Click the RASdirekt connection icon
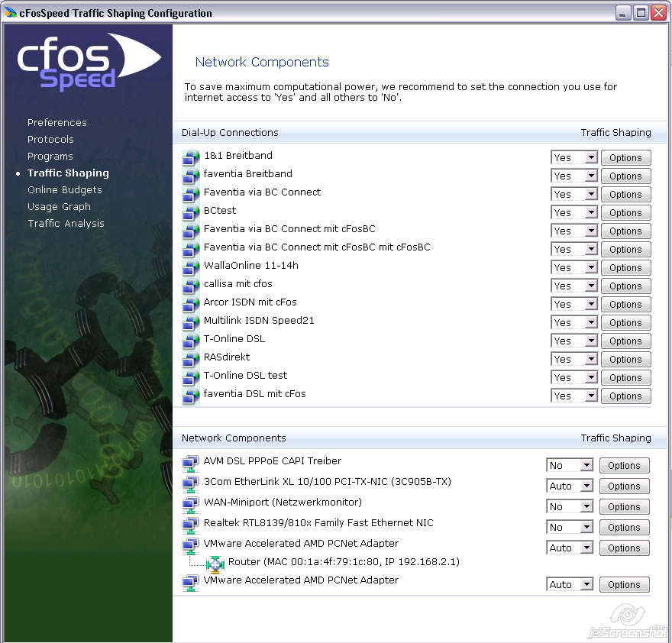This screenshot has width=672, height=643. pos(191,359)
